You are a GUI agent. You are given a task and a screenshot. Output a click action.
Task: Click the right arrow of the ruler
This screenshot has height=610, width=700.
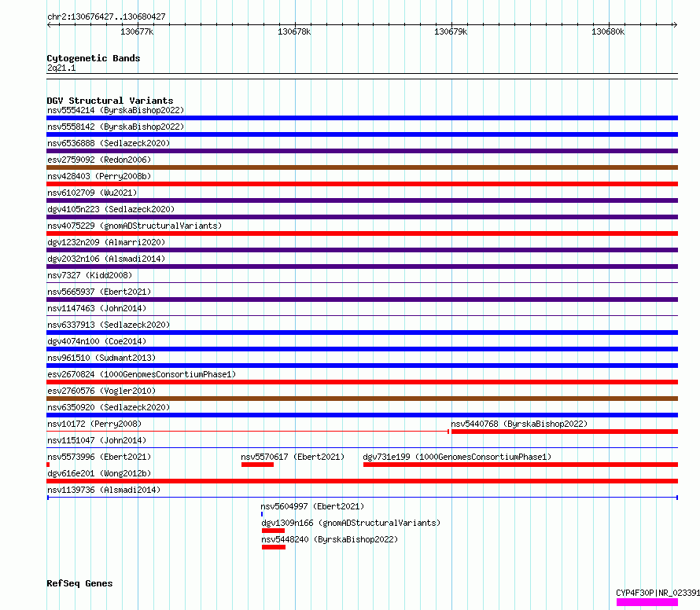point(675,25)
